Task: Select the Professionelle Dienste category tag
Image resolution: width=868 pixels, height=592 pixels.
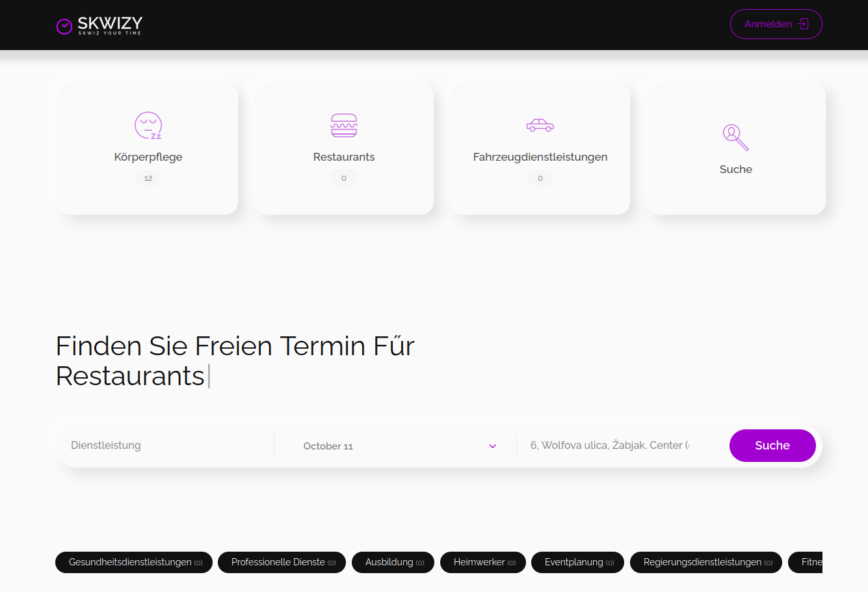Action: click(282, 562)
